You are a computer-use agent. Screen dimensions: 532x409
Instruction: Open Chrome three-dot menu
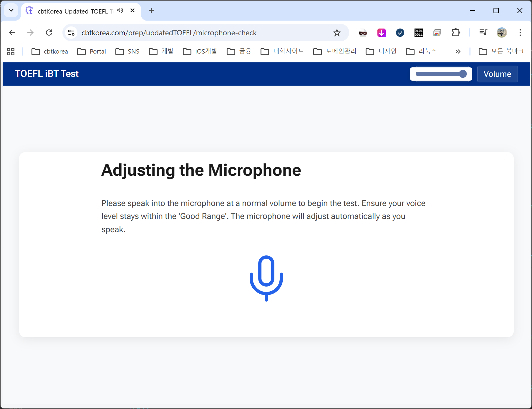(x=520, y=33)
